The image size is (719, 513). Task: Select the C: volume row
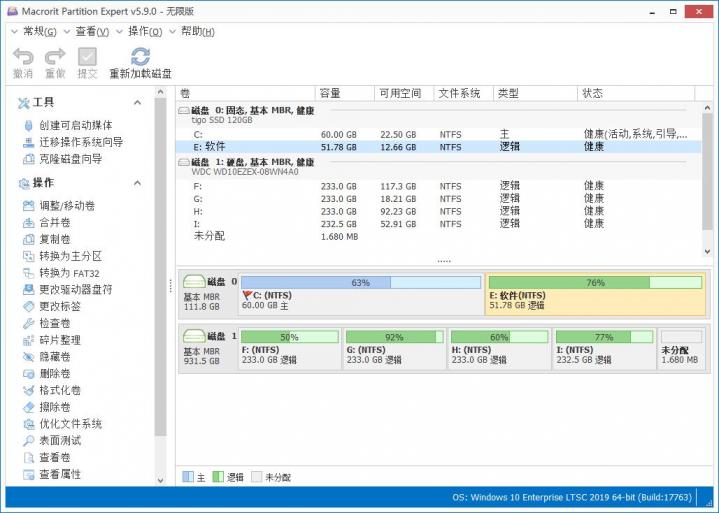coord(439,134)
